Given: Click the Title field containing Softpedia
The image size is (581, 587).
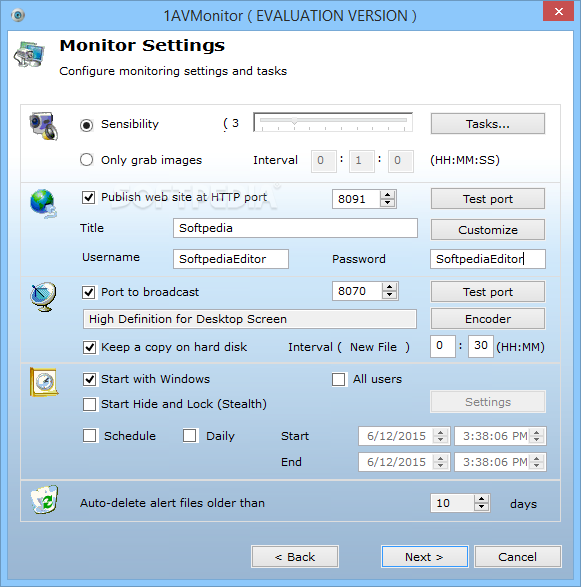Looking at the screenshot, I should click(x=295, y=228).
